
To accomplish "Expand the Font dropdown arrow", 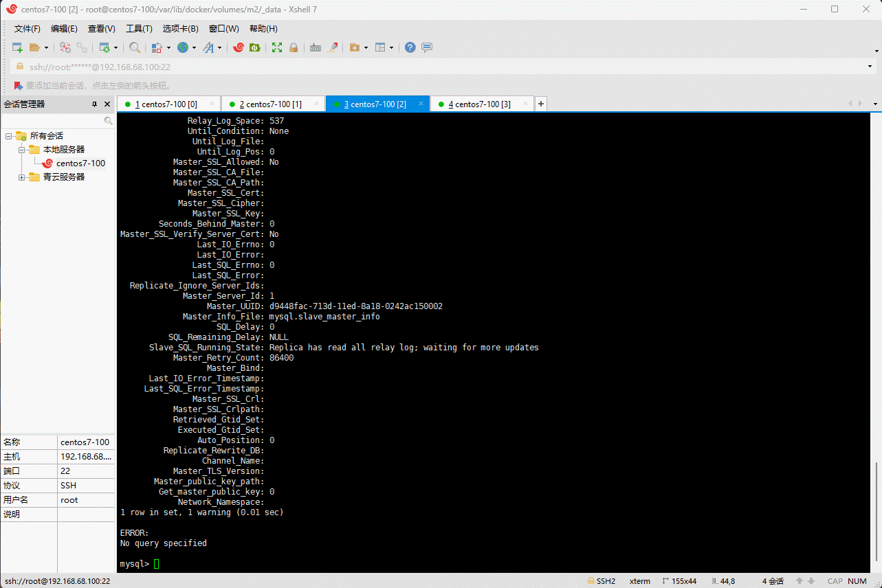I will coord(220,47).
